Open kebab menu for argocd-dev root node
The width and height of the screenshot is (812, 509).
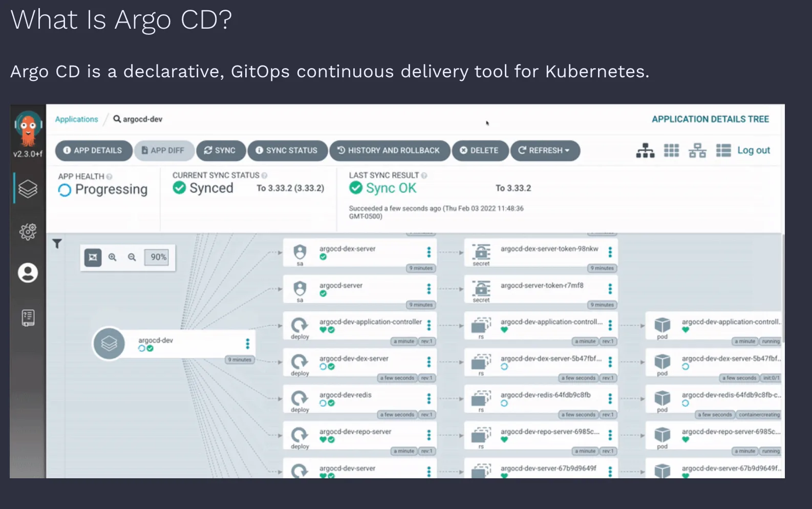(247, 344)
